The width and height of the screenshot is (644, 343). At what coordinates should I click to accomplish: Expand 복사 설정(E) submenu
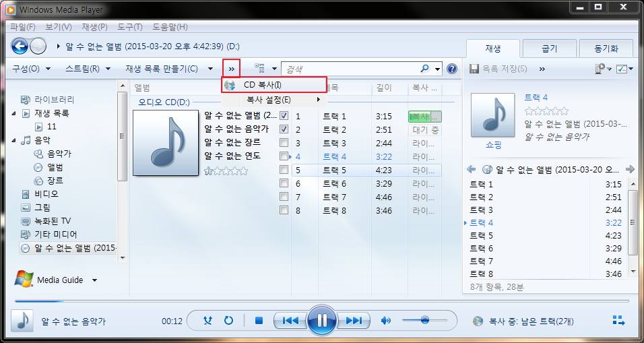274,100
